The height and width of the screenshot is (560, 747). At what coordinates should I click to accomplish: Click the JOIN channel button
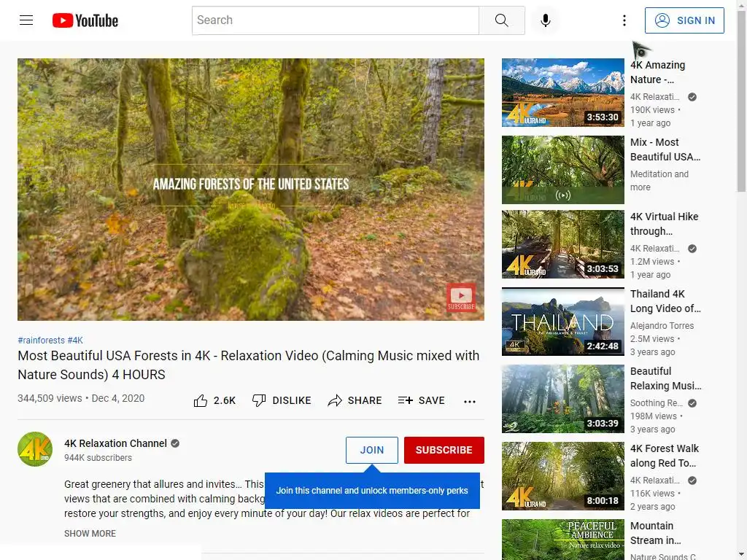tap(372, 450)
